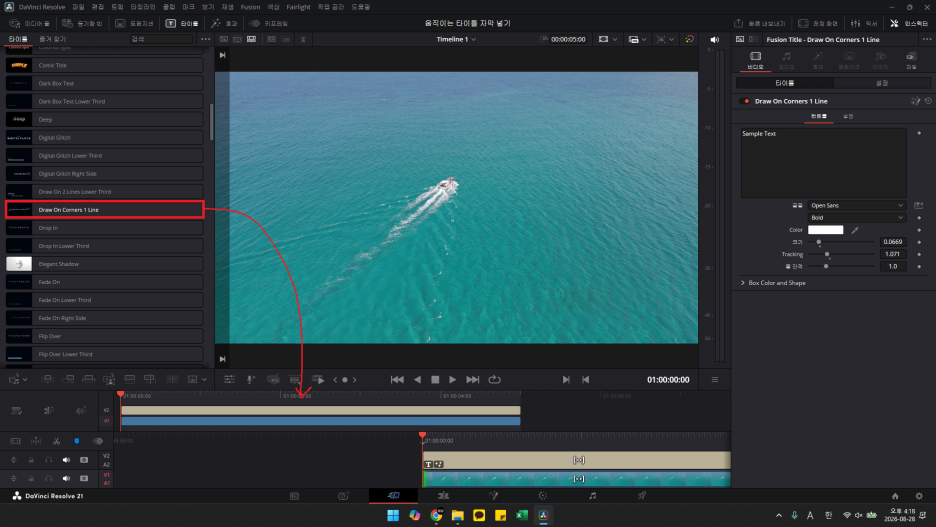This screenshot has width=936, height=527.
Task: Open the Fairlight menu
Action: [298, 7]
